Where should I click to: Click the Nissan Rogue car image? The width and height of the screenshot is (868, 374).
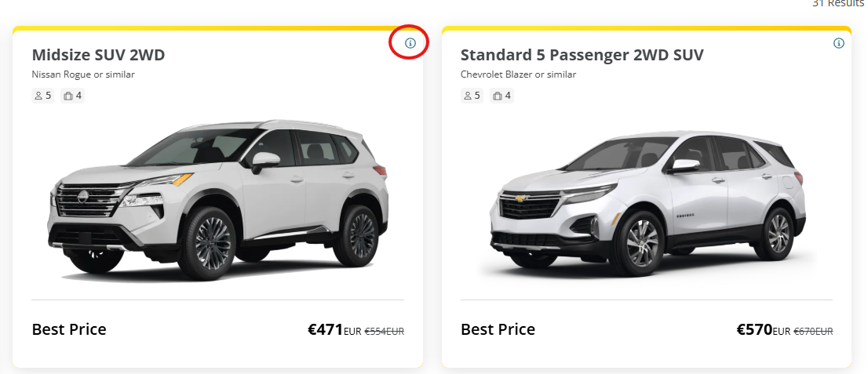pos(218,200)
